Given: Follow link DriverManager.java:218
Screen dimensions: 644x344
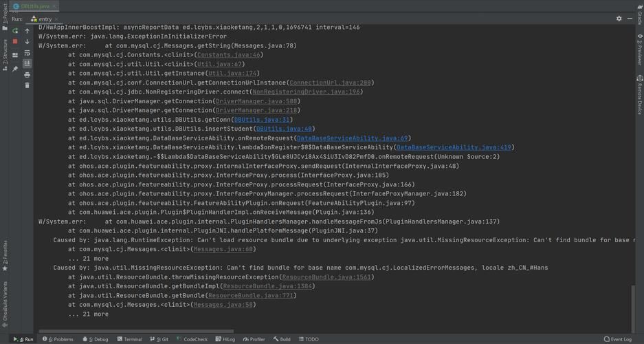Looking at the screenshot, I should coord(256,110).
